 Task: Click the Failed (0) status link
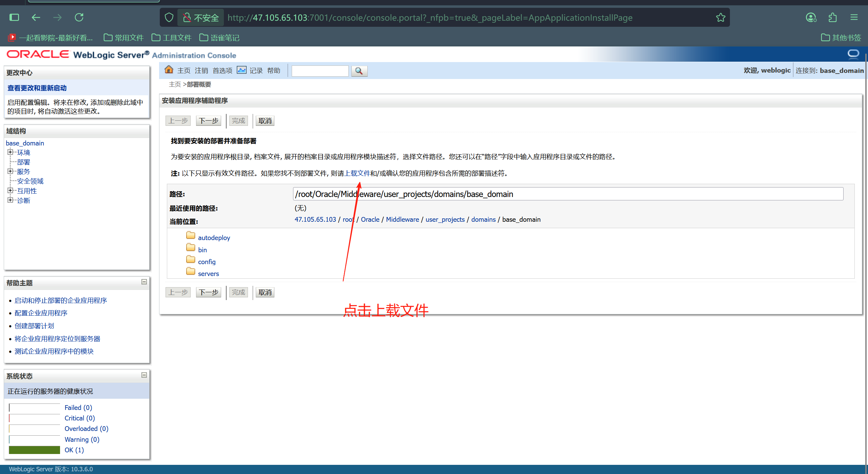click(78, 408)
